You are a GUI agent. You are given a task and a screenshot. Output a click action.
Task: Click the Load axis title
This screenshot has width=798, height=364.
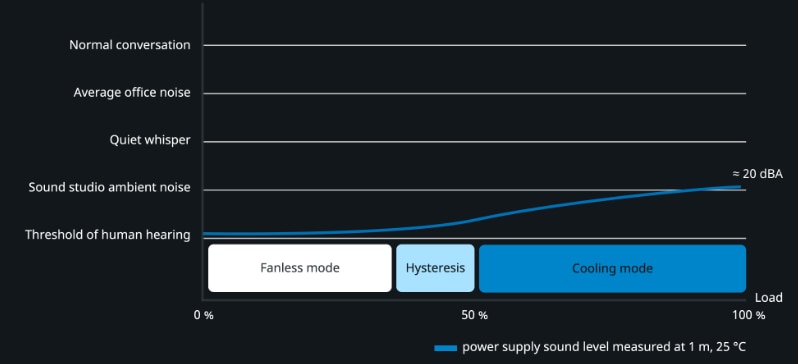pos(768,298)
